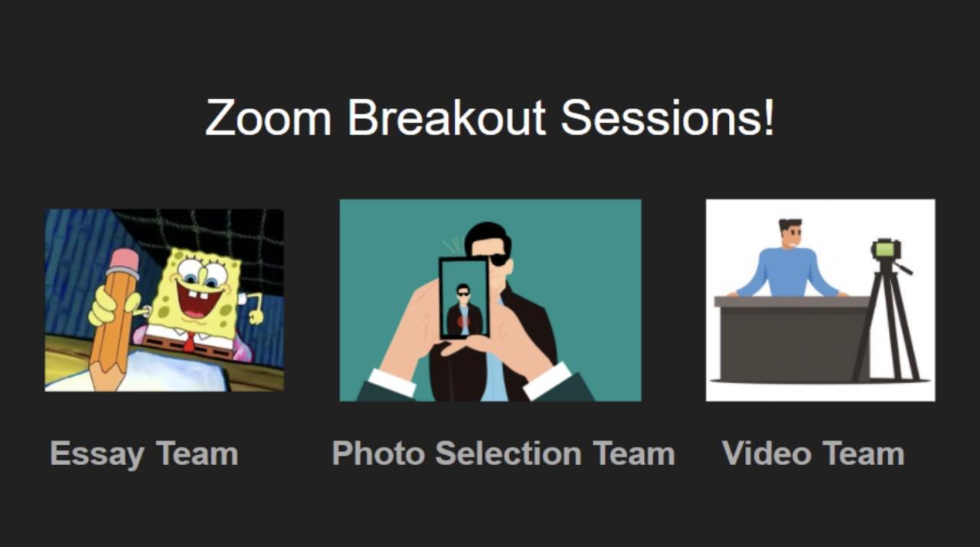The width and height of the screenshot is (980, 547).
Task: Click the "Video Team" label
Action: point(813,454)
